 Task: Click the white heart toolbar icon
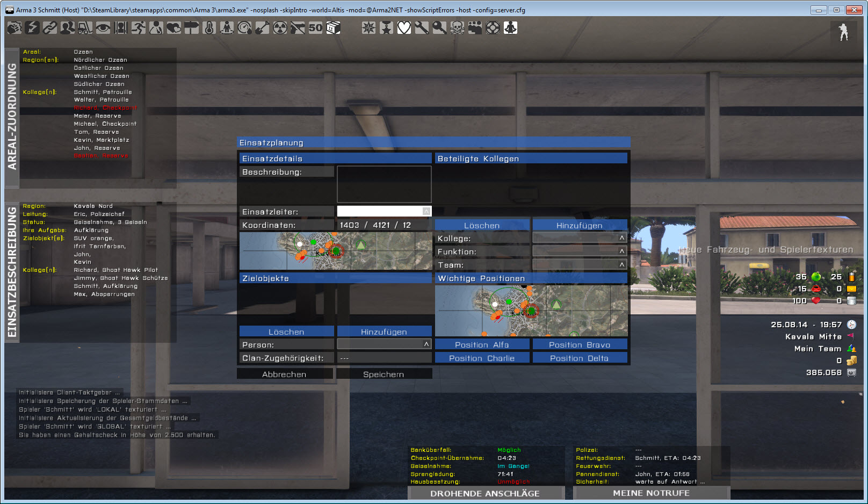[404, 28]
